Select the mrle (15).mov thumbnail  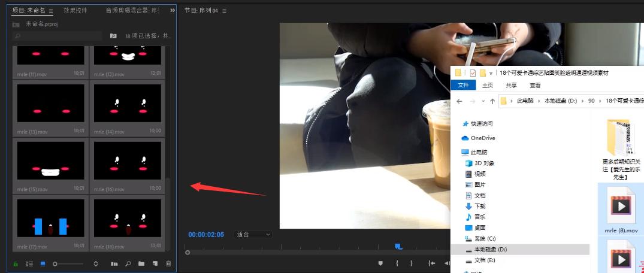50,160
